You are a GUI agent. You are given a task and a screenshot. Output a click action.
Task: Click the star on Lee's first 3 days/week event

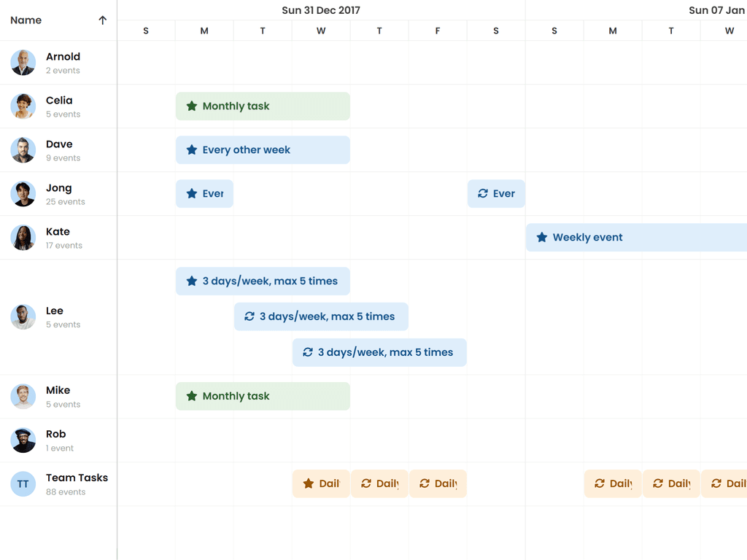(x=192, y=281)
